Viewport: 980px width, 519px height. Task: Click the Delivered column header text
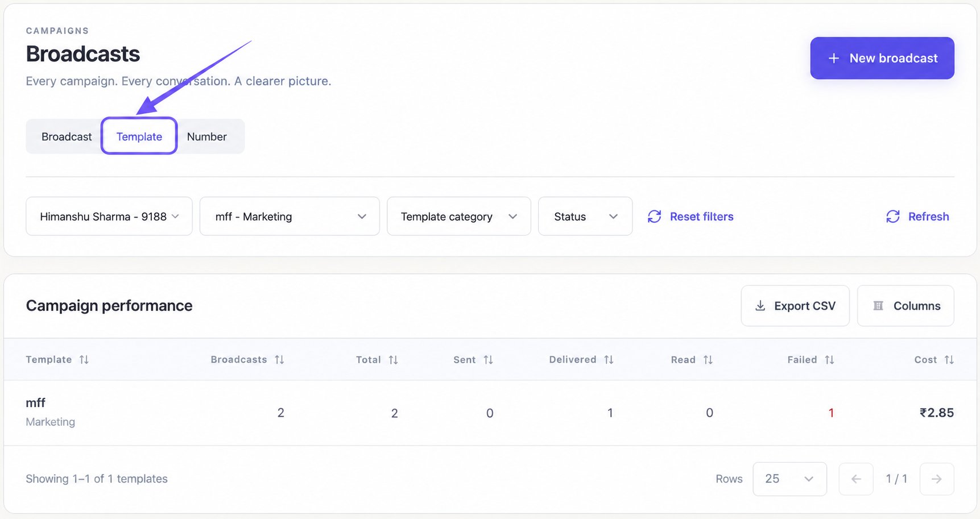(573, 360)
